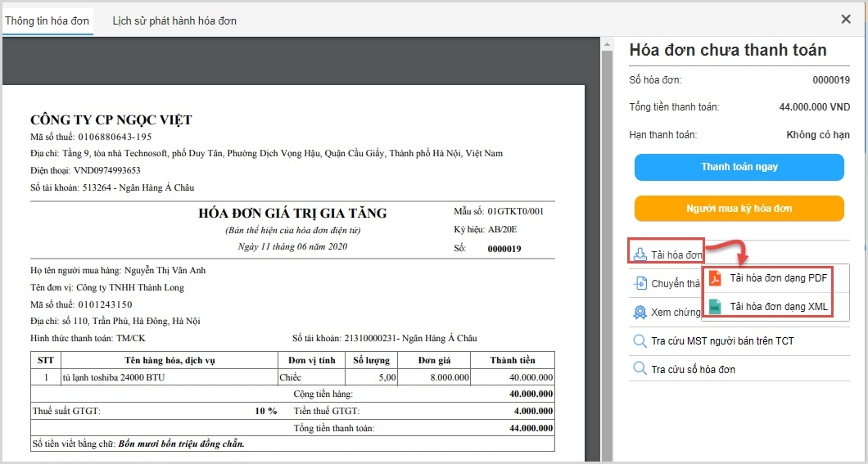This screenshot has height=464, width=868.
Task: Click the Mẫu số 01GTKT0/001 text
Action: pyautogui.click(x=499, y=211)
